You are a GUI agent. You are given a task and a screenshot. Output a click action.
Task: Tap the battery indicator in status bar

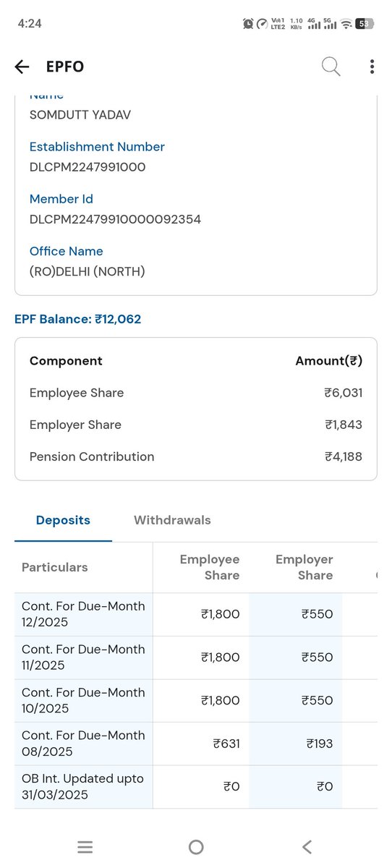365,24
